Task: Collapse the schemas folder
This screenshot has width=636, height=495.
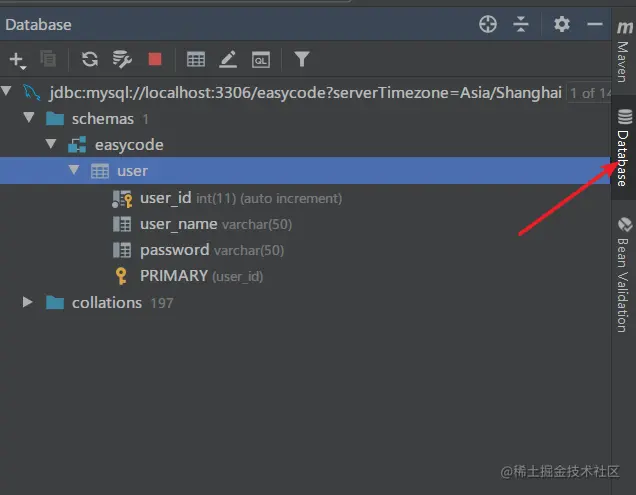Action: [29, 117]
